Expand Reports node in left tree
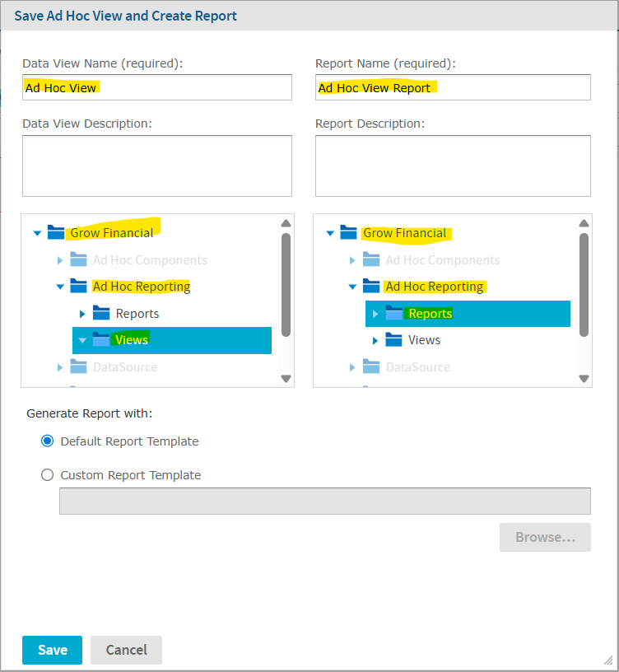 tap(82, 314)
